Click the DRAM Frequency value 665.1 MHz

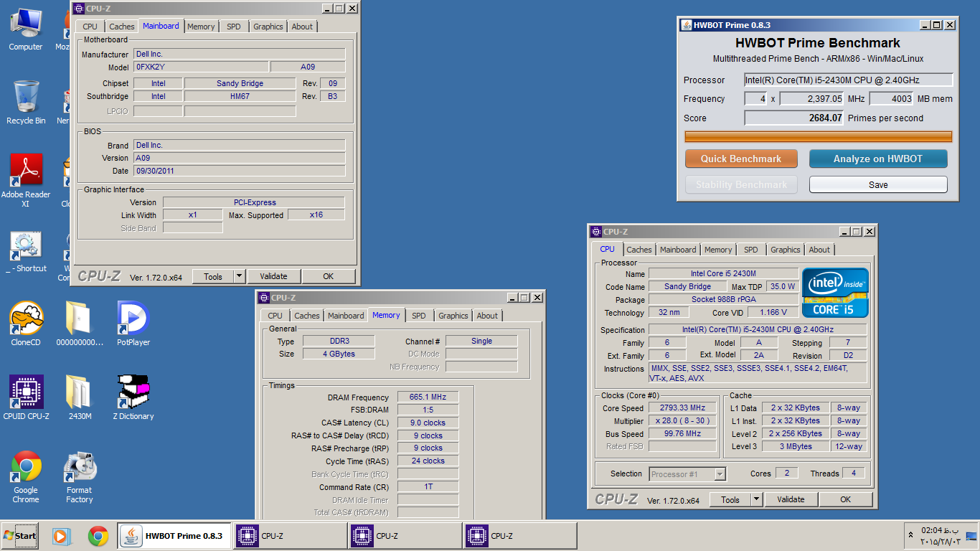point(428,397)
